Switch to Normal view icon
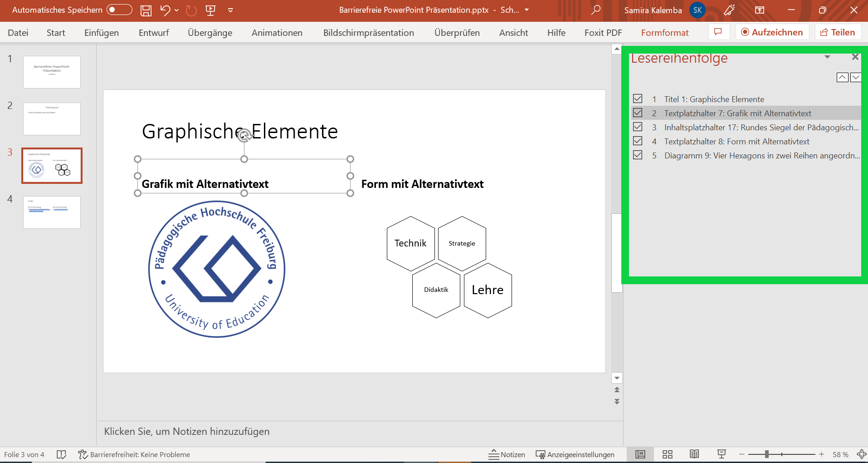Viewport: 868px width, 463px height. 640,454
